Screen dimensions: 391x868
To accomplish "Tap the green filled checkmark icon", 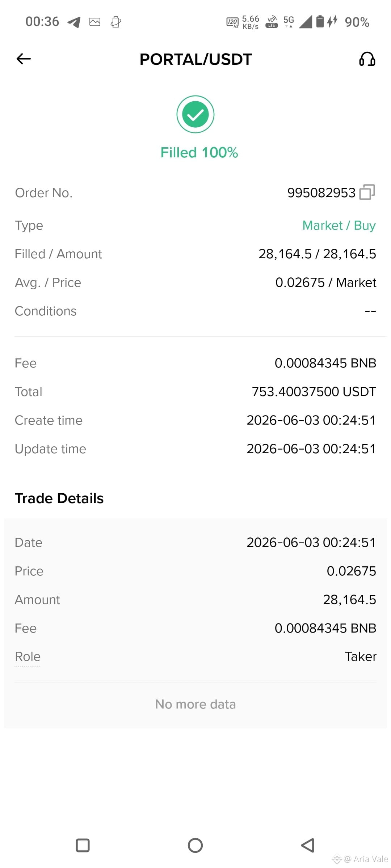I will [195, 114].
